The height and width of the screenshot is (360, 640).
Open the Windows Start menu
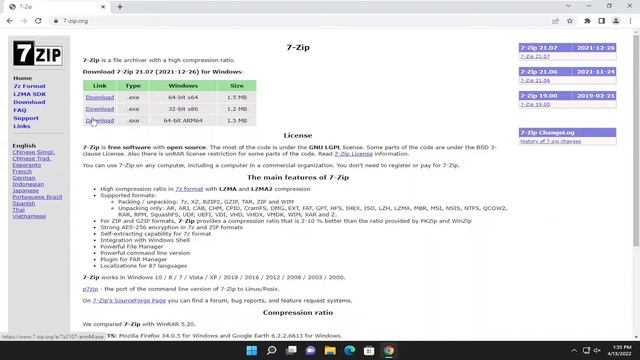click(x=252, y=351)
